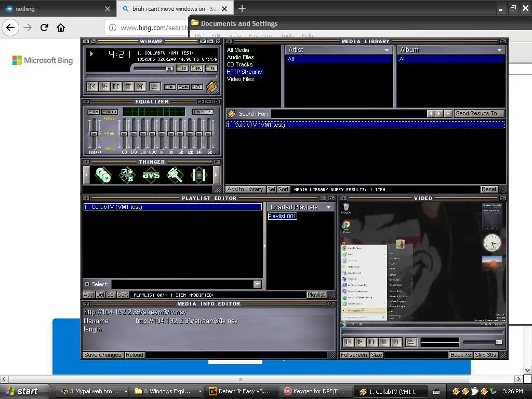Open the Artist column dropdown
The width and height of the screenshot is (532, 399).
[x=387, y=50]
